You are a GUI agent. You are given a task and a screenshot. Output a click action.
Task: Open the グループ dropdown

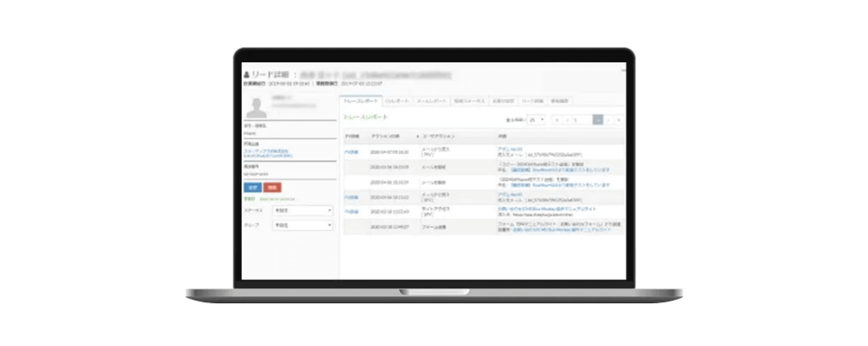[302, 225]
